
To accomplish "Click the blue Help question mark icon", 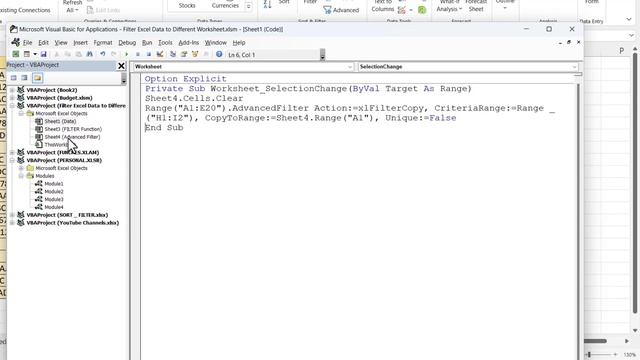I will coord(219,54).
